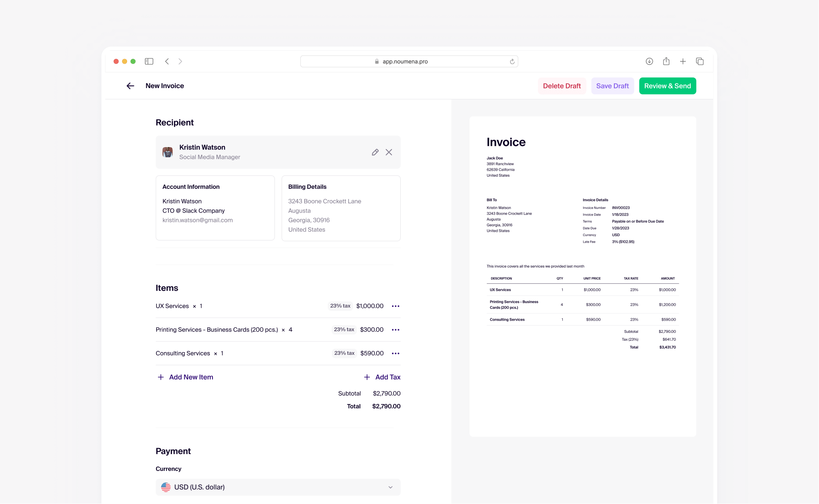Open options menu for UX Services item
This screenshot has width=819, height=504.
tap(396, 306)
